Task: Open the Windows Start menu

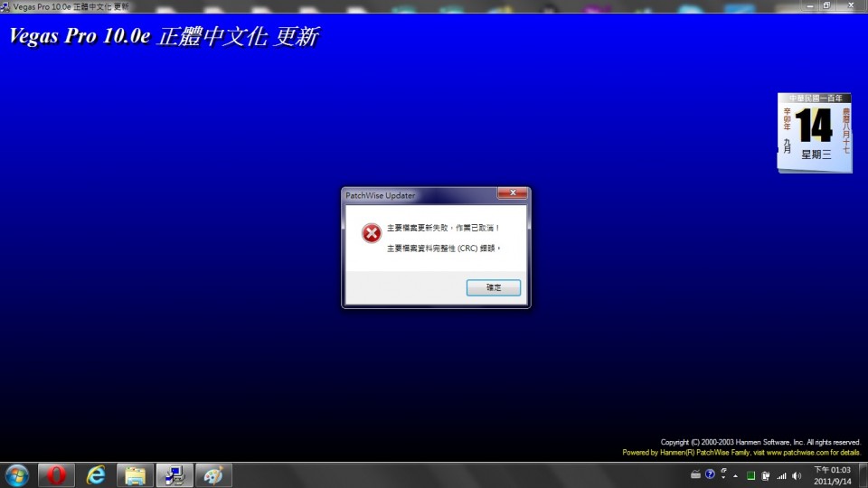Action: 16,475
